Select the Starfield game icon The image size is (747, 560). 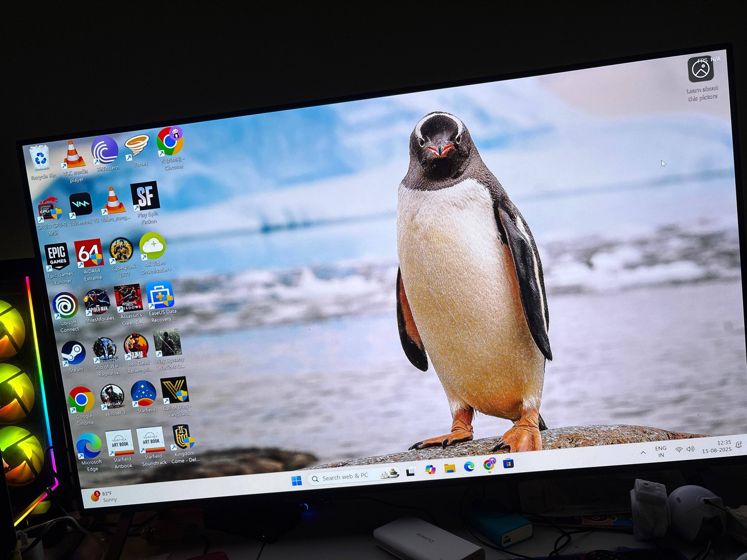143,393
